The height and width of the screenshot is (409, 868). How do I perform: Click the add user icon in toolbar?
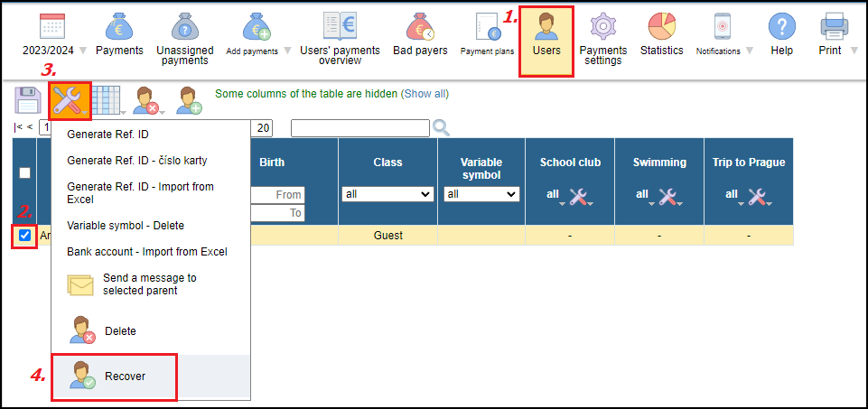[188, 100]
